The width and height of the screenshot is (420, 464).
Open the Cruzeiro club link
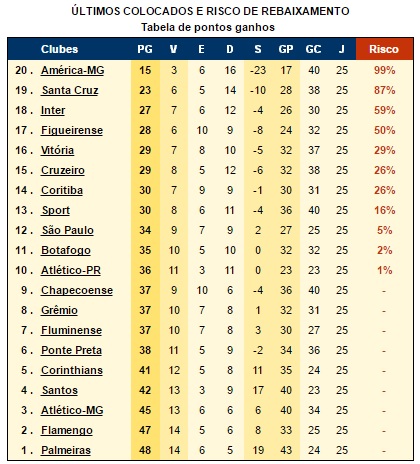(63, 170)
